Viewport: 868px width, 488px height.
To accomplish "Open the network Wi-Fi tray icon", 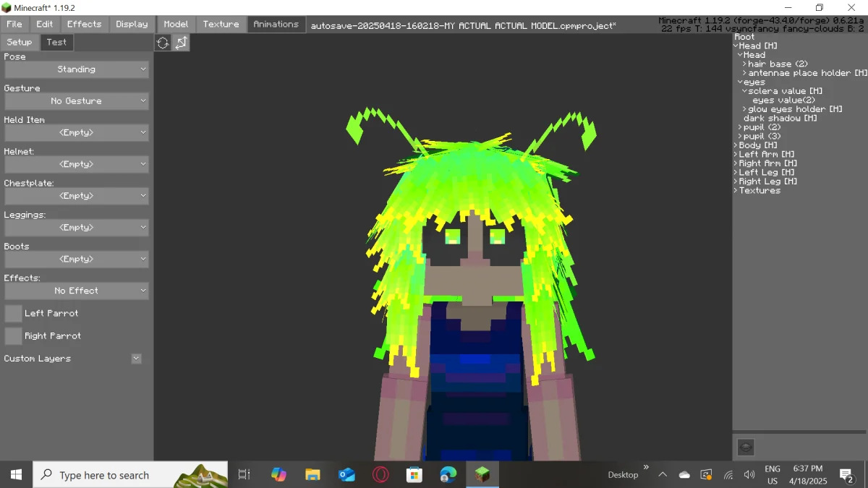I will [728, 475].
